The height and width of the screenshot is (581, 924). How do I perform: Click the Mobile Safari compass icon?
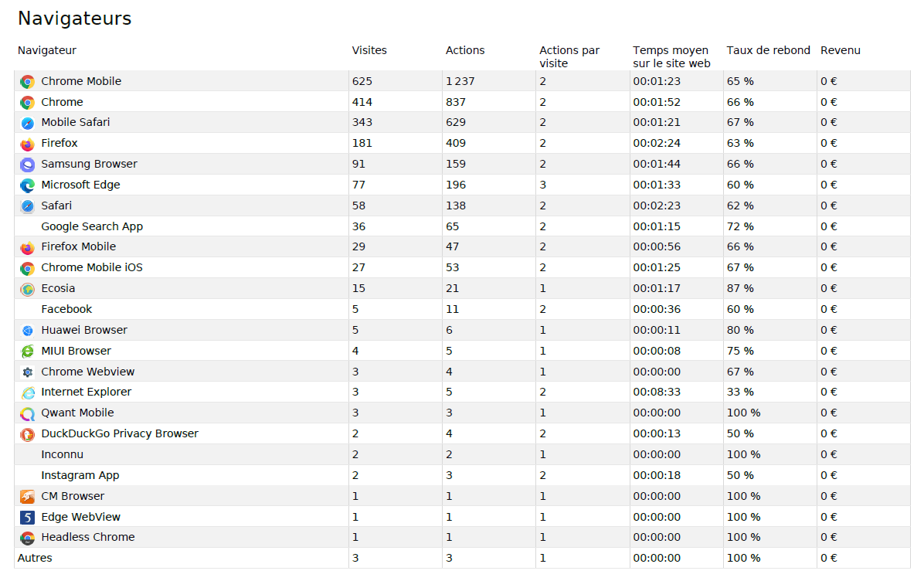[27, 123]
